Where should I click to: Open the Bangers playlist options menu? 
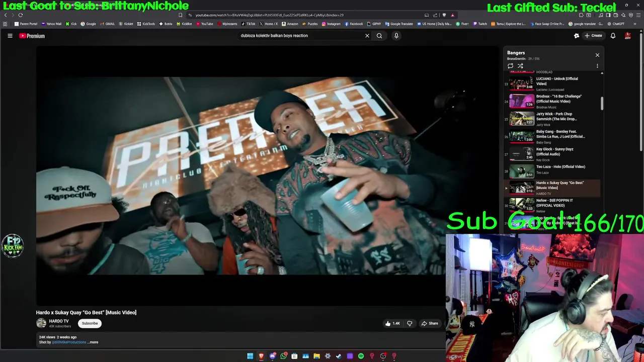597,66
